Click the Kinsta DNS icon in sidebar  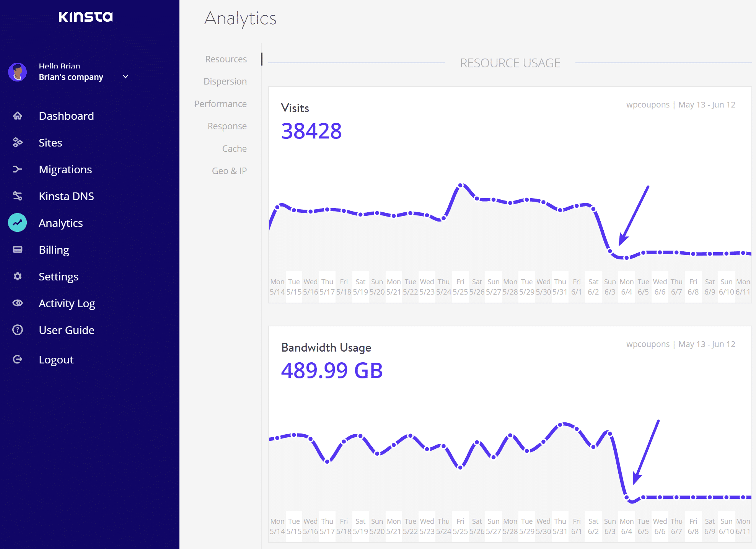coord(18,195)
